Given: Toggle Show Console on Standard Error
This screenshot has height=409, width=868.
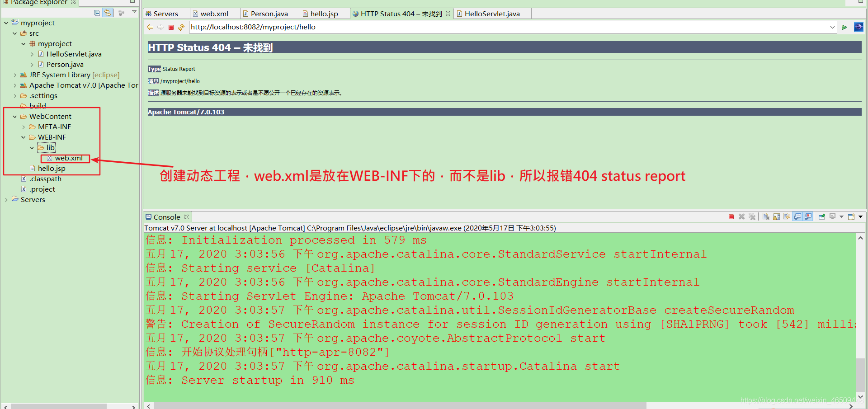Looking at the screenshot, I should [808, 216].
